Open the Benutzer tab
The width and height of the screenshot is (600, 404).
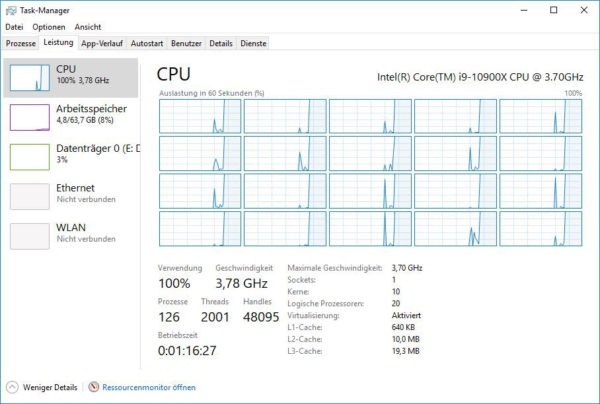pyautogui.click(x=186, y=44)
